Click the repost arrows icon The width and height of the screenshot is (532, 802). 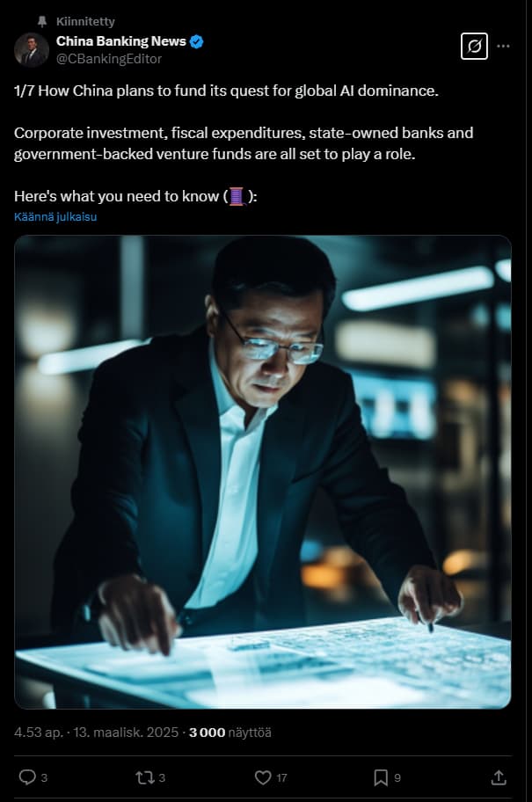coord(144,778)
